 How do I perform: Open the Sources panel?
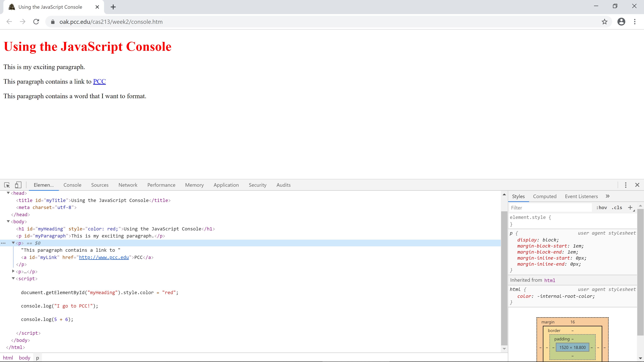pyautogui.click(x=100, y=185)
